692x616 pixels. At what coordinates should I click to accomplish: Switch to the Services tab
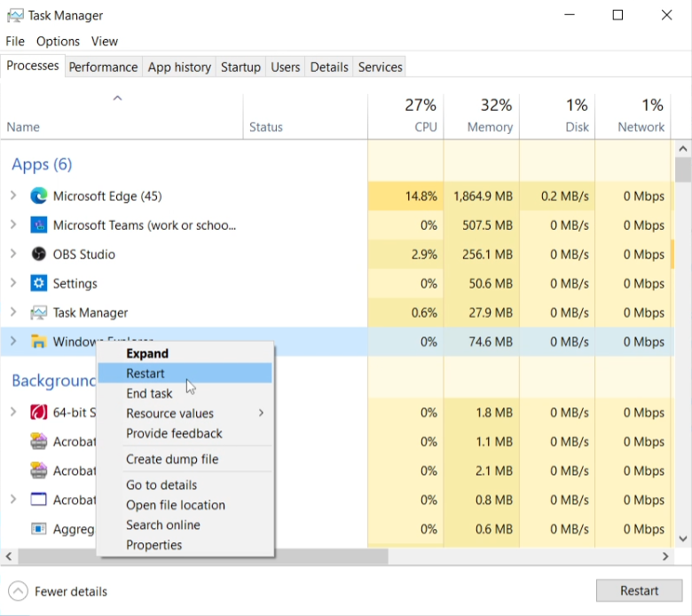coord(380,67)
